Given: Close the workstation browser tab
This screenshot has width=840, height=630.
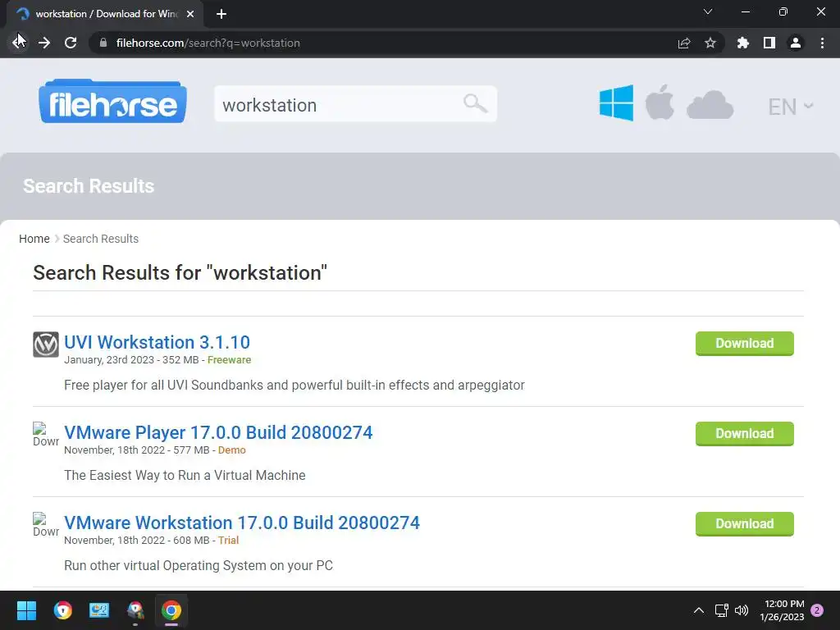Looking at the screenshot, I should click(190, 14).
